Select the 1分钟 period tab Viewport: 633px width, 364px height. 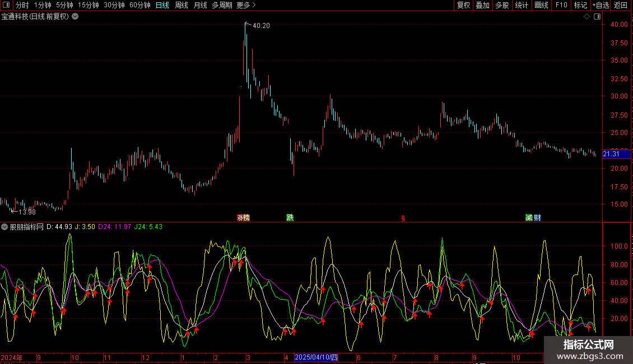pos(43,5)
